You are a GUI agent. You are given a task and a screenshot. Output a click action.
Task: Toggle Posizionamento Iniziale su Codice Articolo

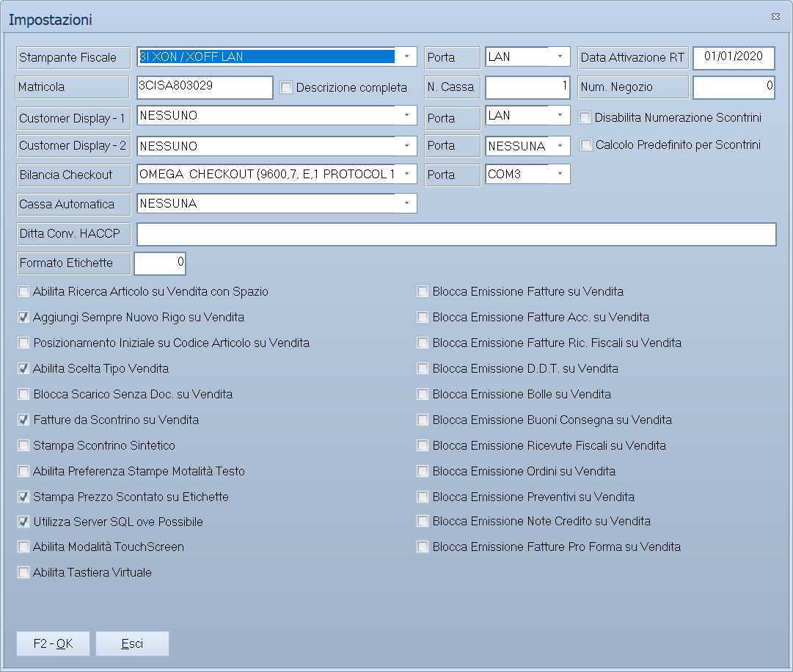23,343
